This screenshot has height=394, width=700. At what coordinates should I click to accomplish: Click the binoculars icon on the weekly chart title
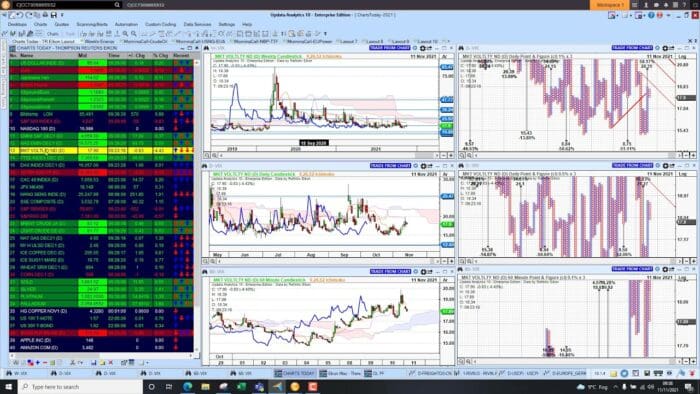206,48
